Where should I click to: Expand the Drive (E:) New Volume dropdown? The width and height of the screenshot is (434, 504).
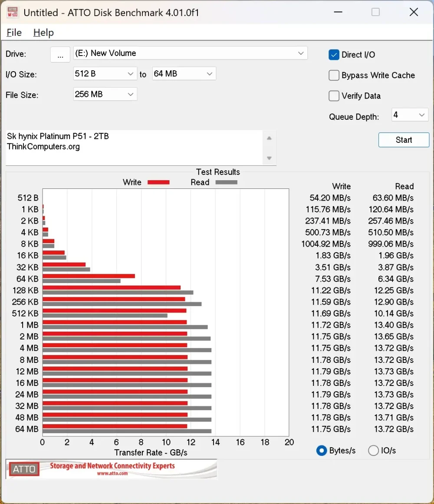click(190, 53)
